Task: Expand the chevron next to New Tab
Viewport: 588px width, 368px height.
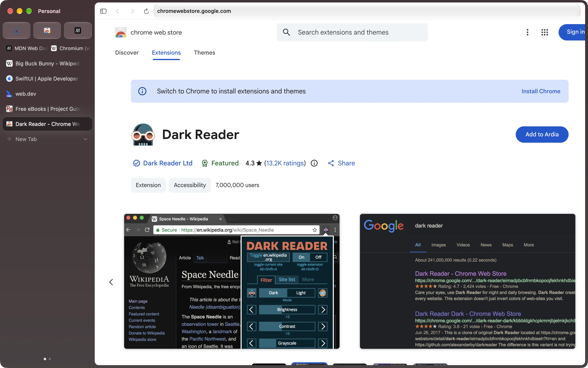Action: pos(86,139)
